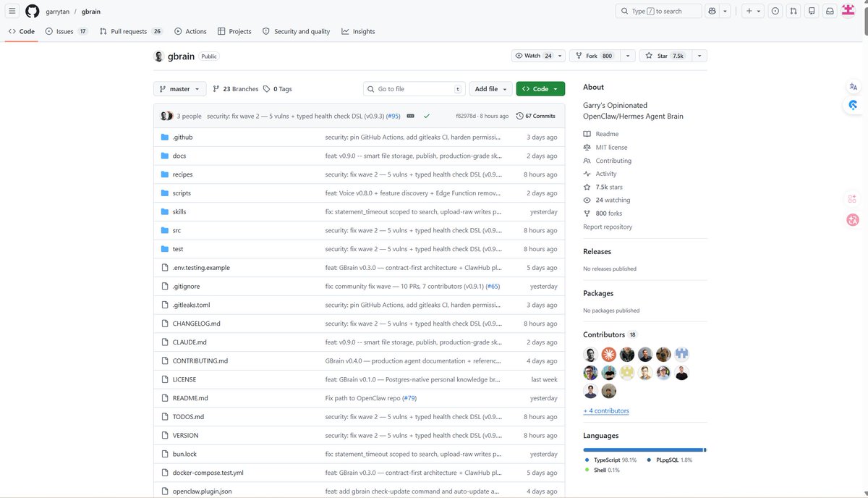
Task: Open README.md file
Action: [190, 398]
